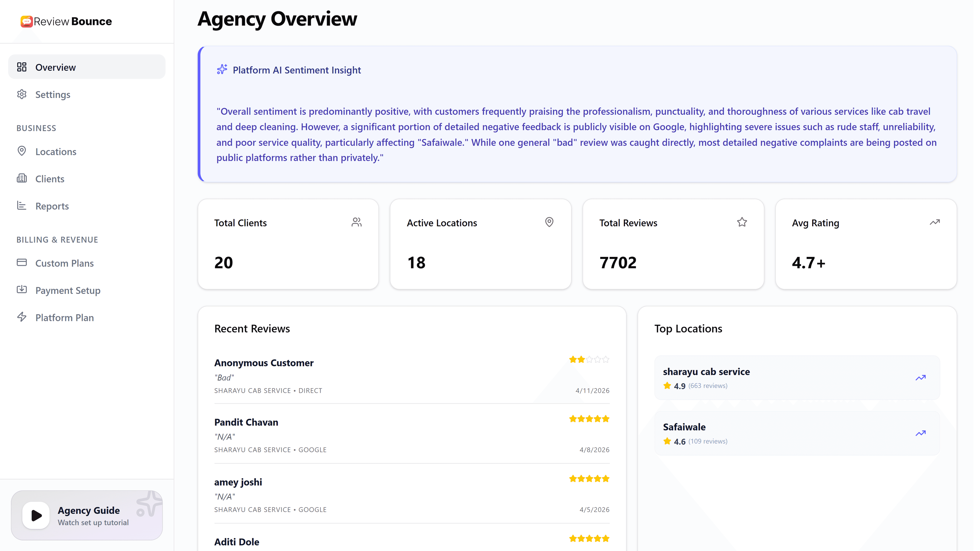Click the two-star rating of Anonymous Customer
The width and height of the screenshot is (980, 551).
pyautogui.click(x=589, y=359)
